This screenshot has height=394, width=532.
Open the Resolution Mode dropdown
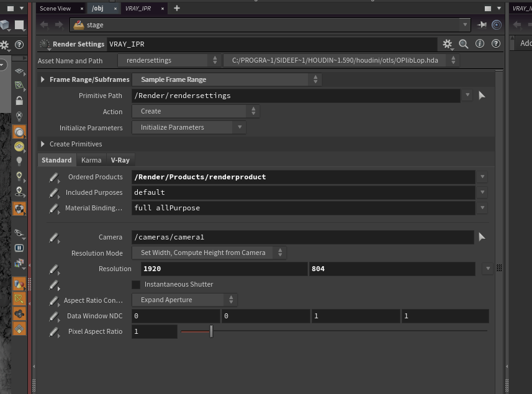(209, 253)
